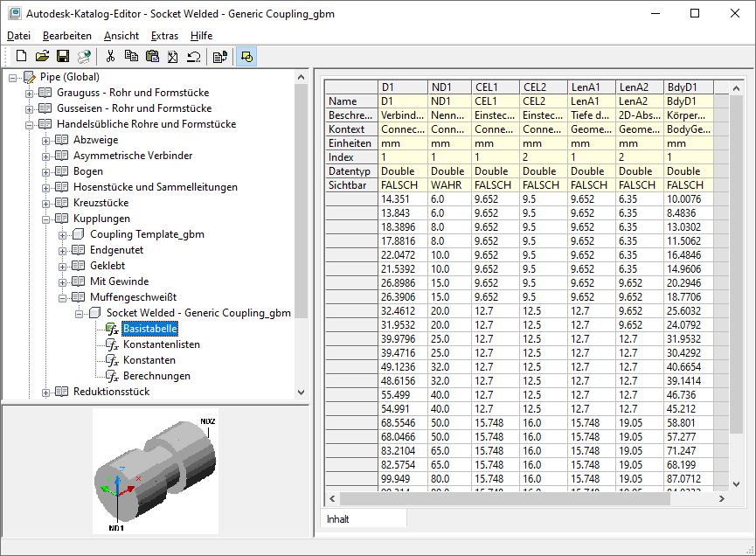Toggle the highlighted preview toolbar button
The width and height of the screenshot is (756, 556).
pos(246,56)
